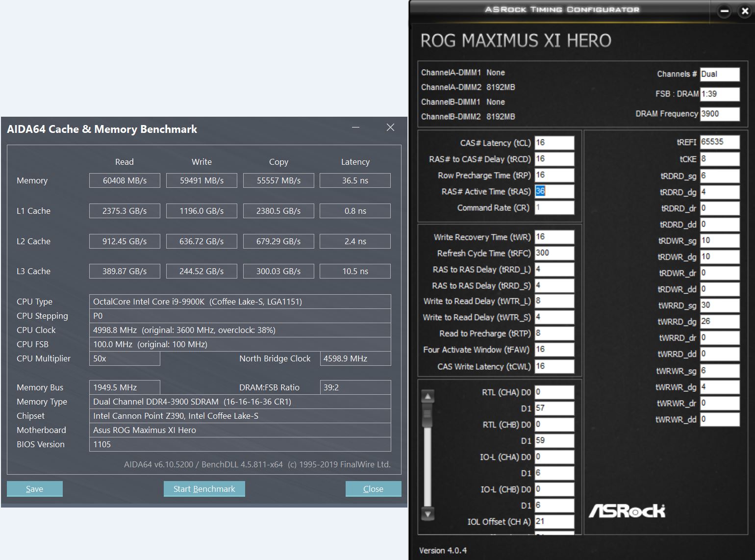Click the scroll up arrow in RTL list

point(428,396)
